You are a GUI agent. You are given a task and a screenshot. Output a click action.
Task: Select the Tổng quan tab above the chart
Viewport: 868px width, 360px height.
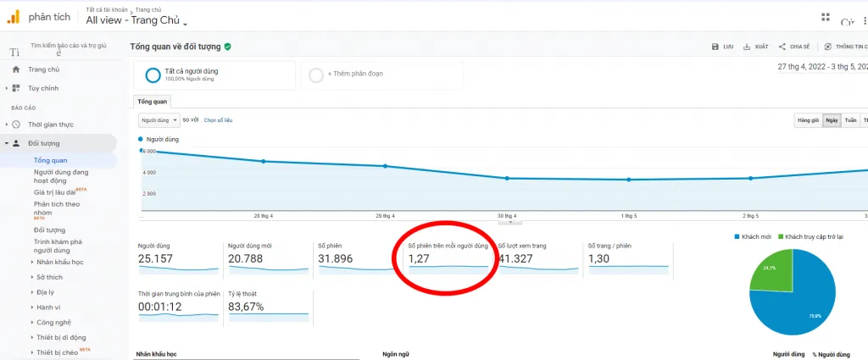click(x=153, y=102)
